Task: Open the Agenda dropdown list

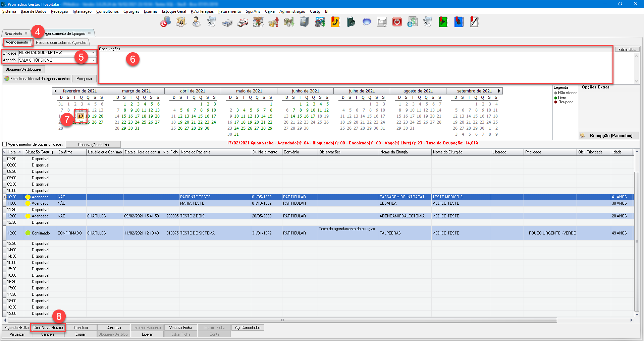Action: pos(93,60)
